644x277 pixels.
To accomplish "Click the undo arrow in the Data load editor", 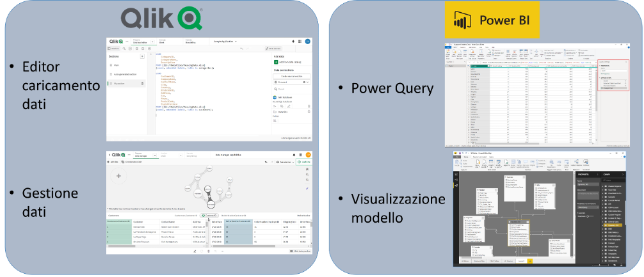I will pyautogui.click(x=241, y=49).
